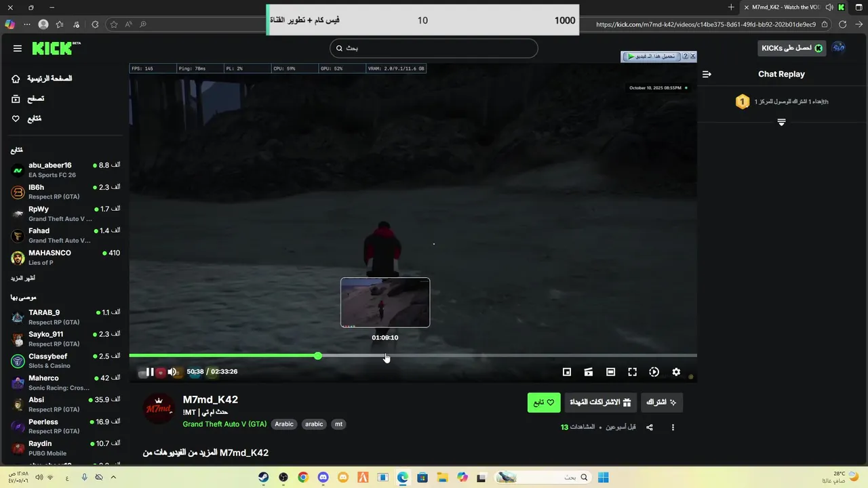The height and width of the screenshot is (488, 868).
Task: Click احصل على KICKs button
Action: click(792, 48)
